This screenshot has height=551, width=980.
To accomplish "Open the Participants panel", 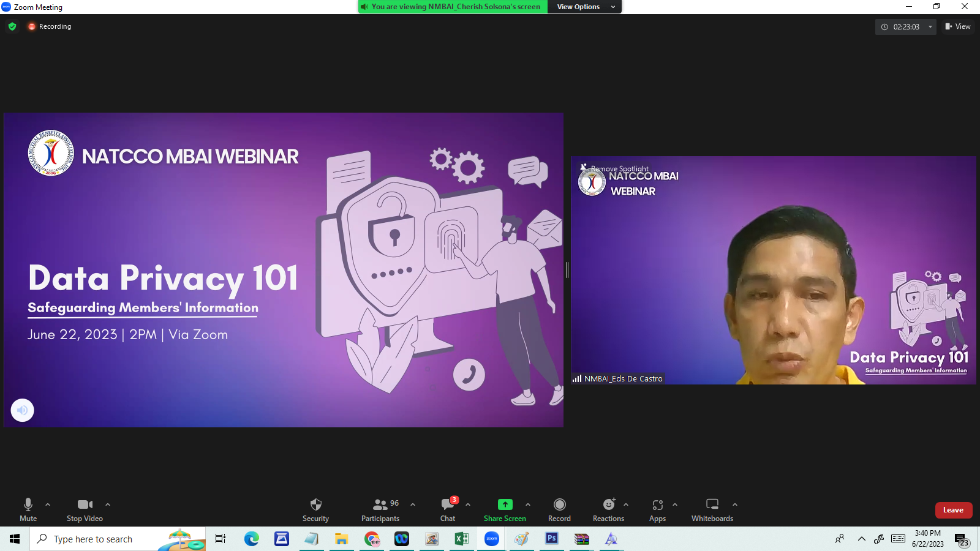I will coord(380,510).
